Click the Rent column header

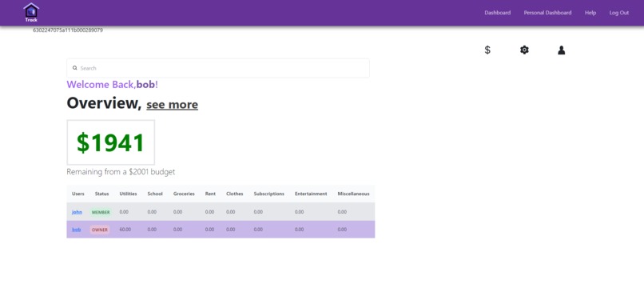210,194
